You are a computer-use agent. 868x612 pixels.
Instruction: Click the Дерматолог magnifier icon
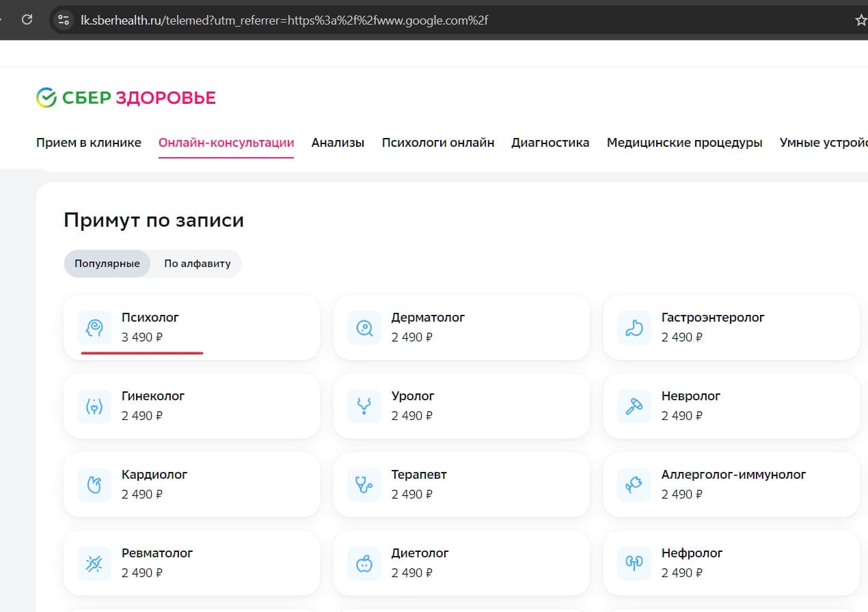coord(364,328)
